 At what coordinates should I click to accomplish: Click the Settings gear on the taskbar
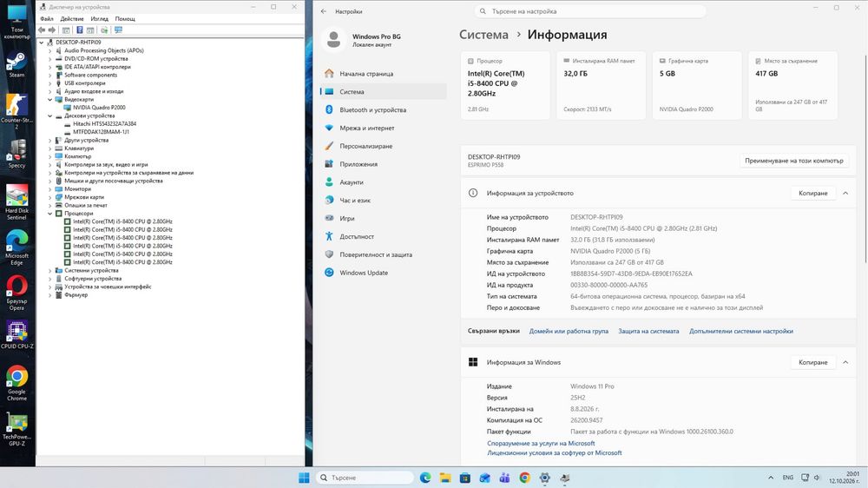[545, 478]
